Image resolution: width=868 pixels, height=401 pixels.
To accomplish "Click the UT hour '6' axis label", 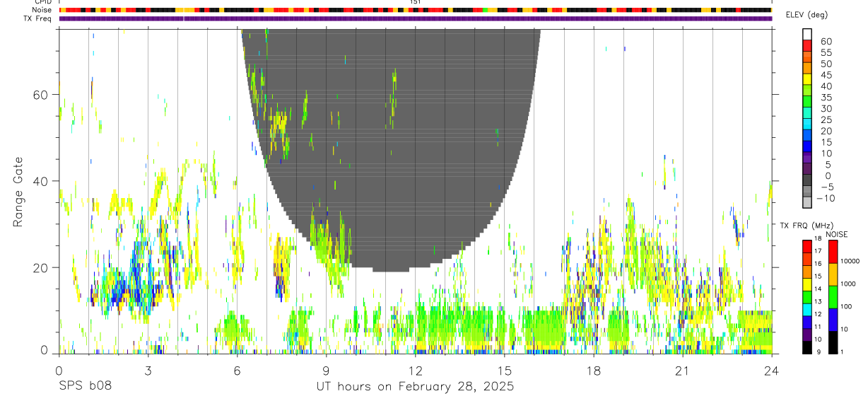I will (237, 370).
